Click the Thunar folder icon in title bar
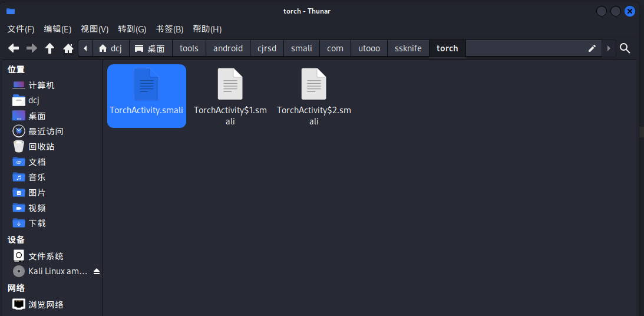The width and height of the screenshot is (644, 316). (x=11, y=11)
